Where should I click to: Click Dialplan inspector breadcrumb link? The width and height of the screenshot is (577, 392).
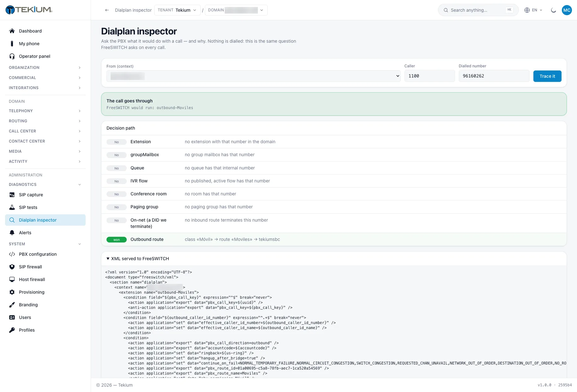coord(133,10)
